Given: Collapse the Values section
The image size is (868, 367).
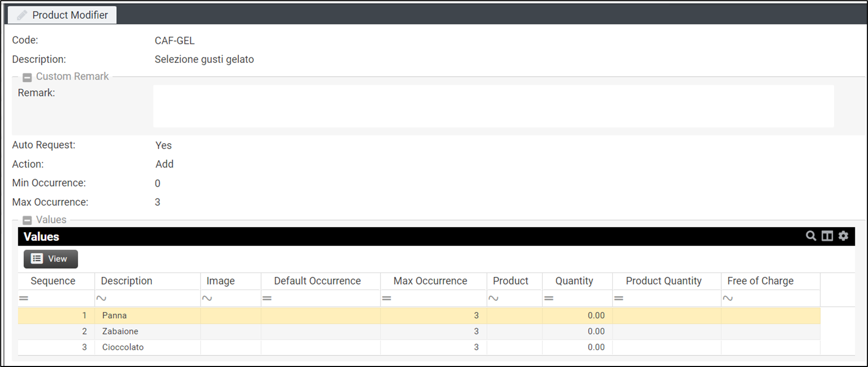Looking at the screenshot, I should 27,221.
